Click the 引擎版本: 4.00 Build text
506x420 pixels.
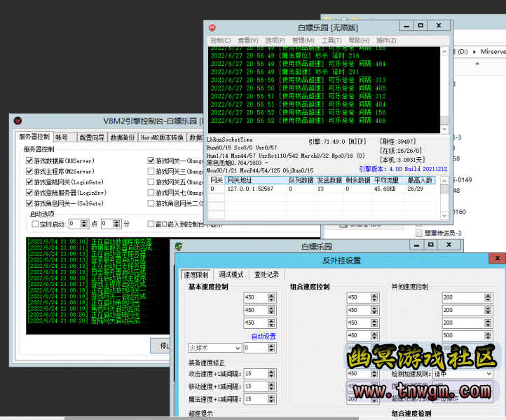403,169
